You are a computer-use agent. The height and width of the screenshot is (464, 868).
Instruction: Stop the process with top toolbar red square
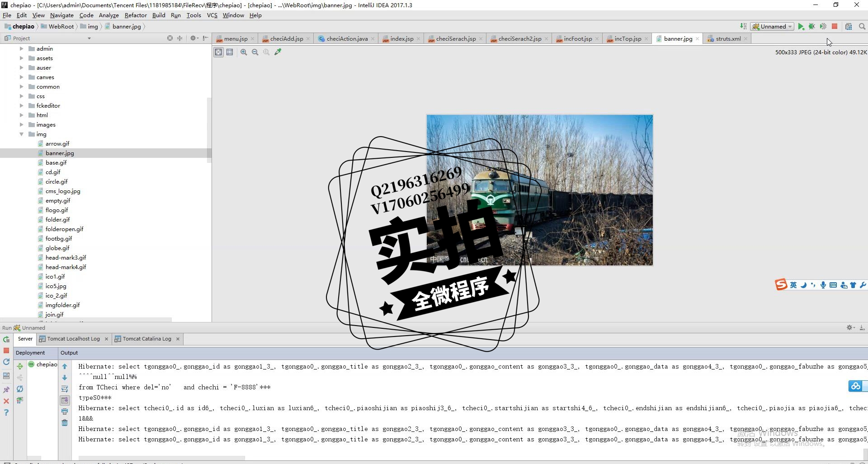(835, 27)
